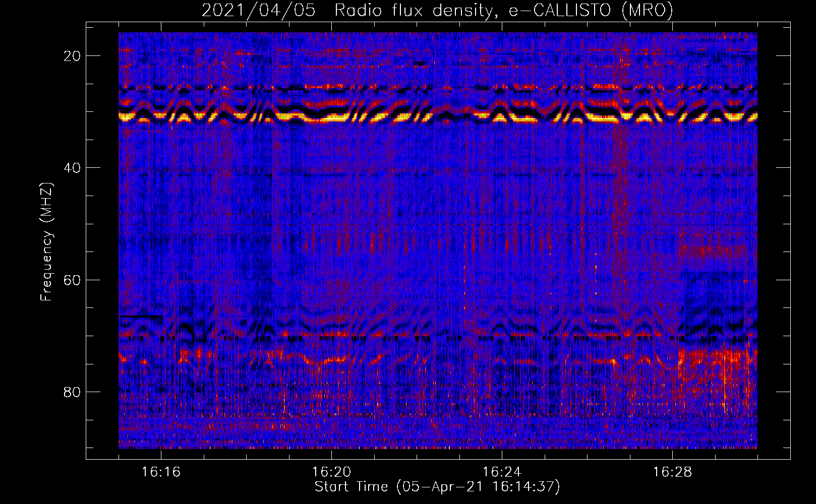Click the time tick label '16:24'

click(502, 472)
